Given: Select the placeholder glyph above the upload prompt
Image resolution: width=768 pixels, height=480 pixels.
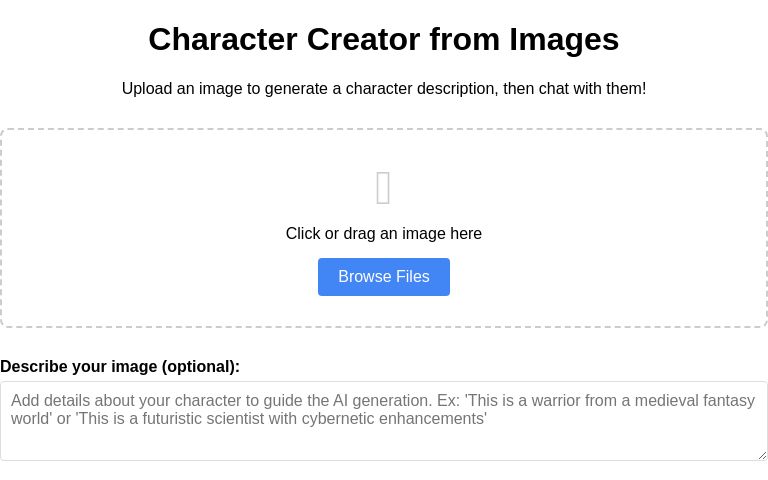Looking at the screenshot, I should tap(383, 189).
